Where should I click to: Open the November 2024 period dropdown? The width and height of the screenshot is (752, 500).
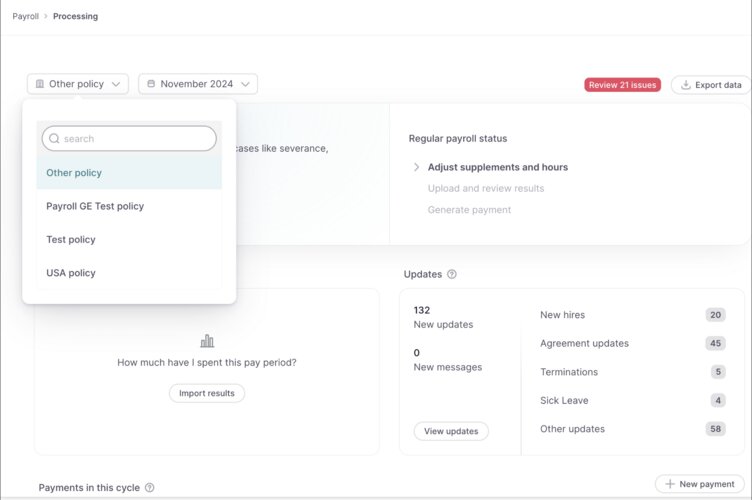pos(198,84)
